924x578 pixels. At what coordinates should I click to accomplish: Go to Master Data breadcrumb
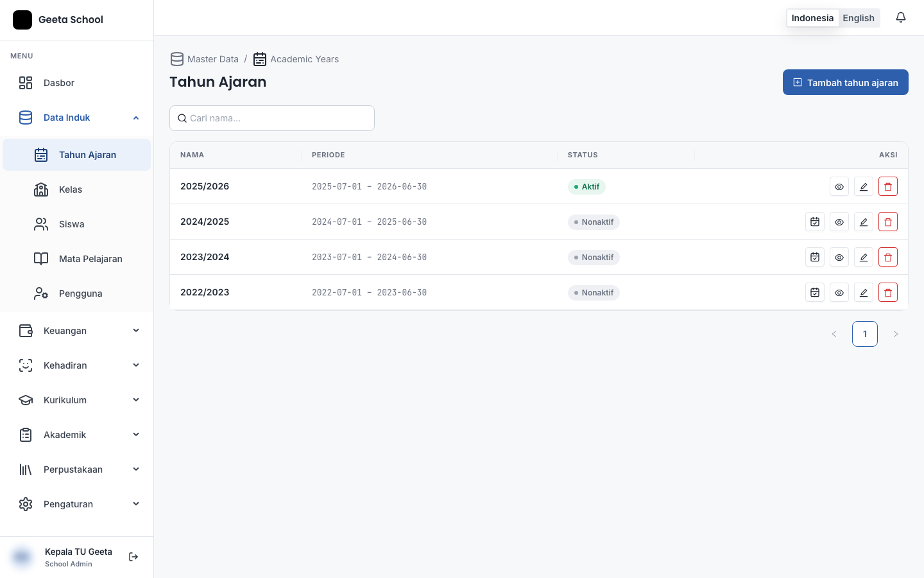(204, 59)
